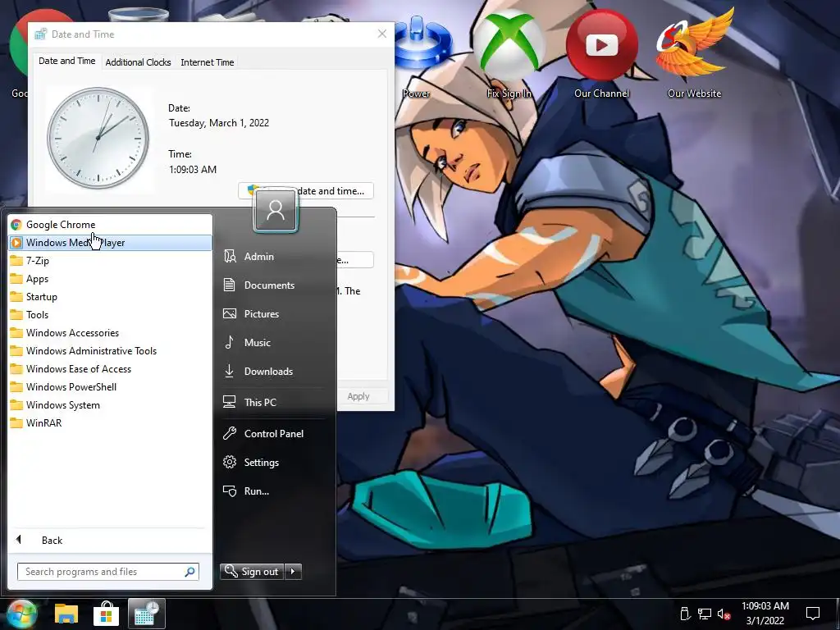Screen dimensions: 840x630
Task: Click the Date and Time taskbar icon
Action: [146, 614]
